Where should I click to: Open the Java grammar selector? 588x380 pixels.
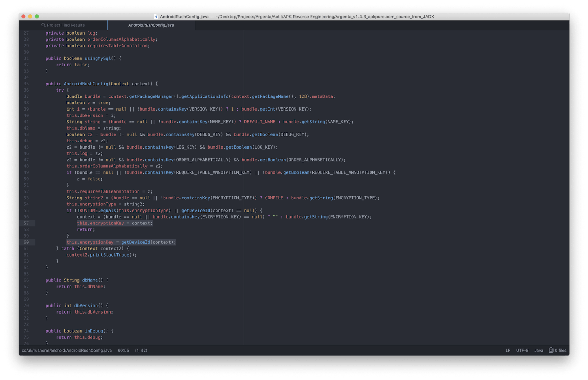(539, 350)
